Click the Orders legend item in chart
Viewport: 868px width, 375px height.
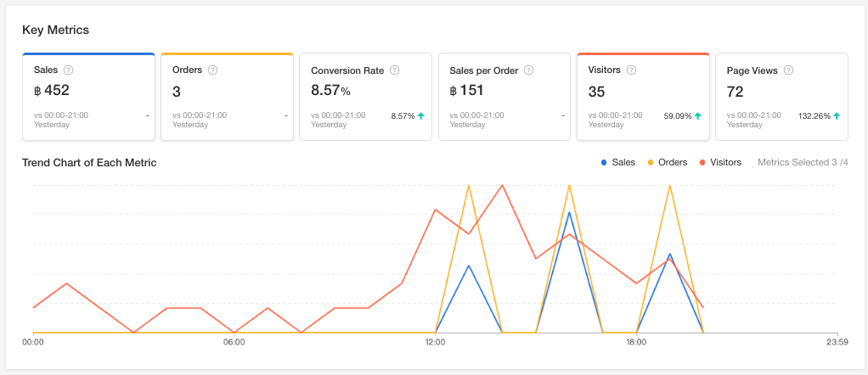(667, 162)
